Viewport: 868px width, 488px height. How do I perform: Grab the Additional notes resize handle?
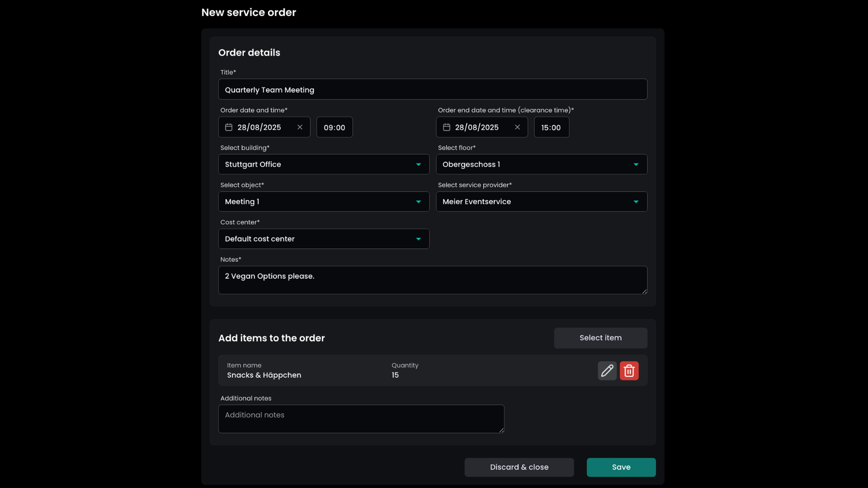click(x=501, y=430)
